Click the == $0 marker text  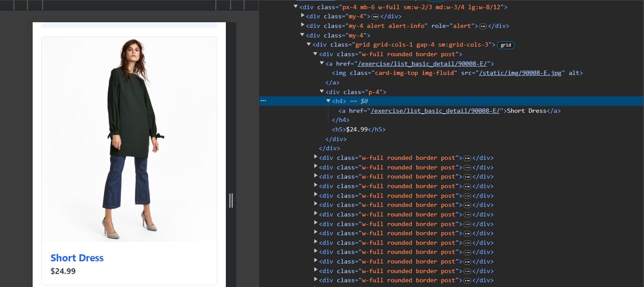[x=359, y=101]
